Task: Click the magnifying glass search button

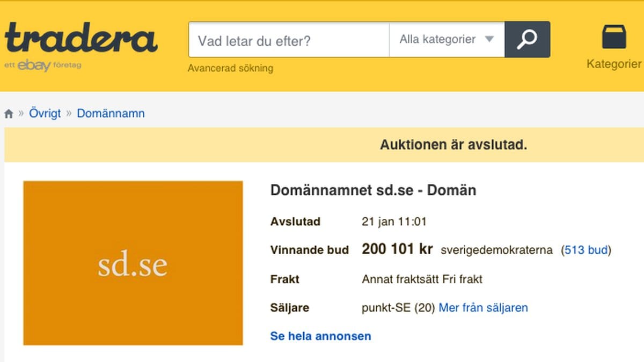Action: pyautogui.click(x=527, y=40)
